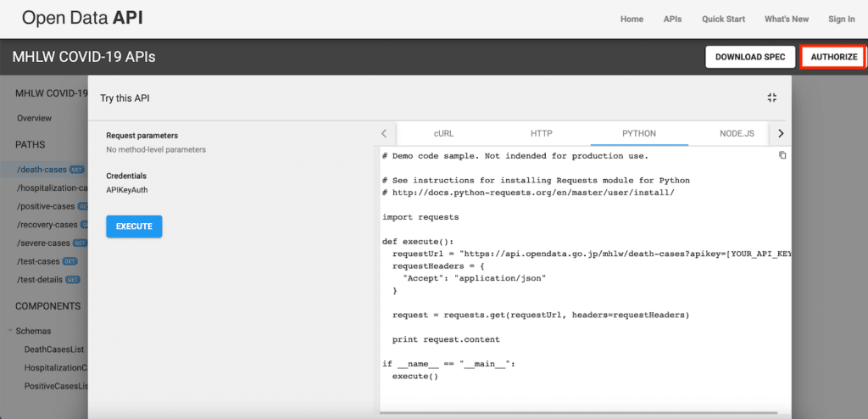Image resolution: width=868 pixels, height=419 pixels.
Task: Switch to the HTTP tab
Action: [x=542, y=133]
